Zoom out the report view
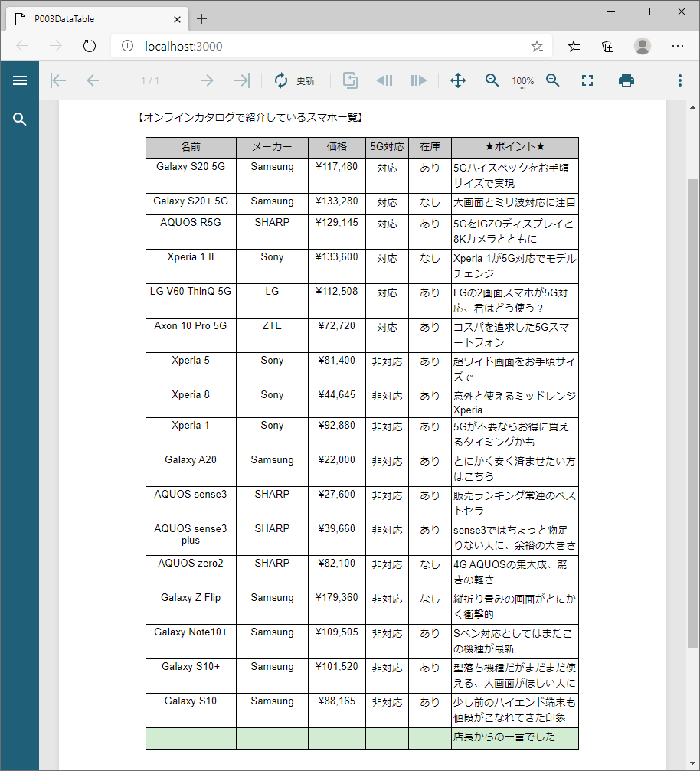The height and width of the screenshot is (771, 700). point(492,80)
